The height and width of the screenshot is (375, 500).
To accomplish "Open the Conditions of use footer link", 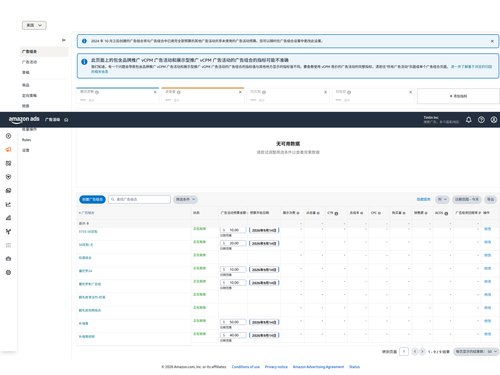I will coord(246,367).
